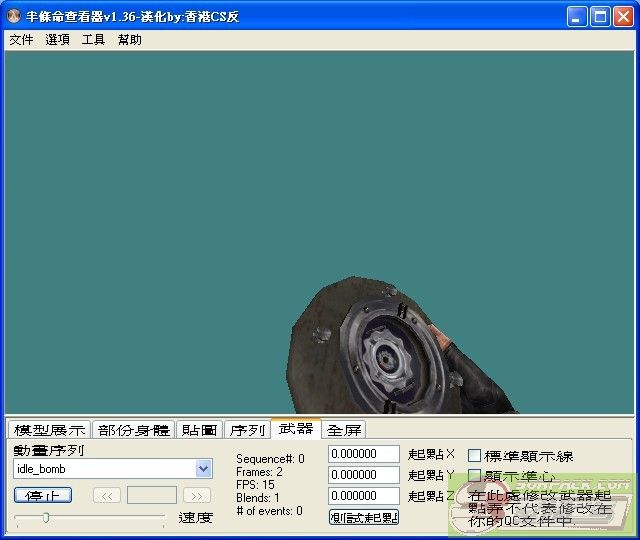Click the Sequence#: 0 text

click(270, 459)
